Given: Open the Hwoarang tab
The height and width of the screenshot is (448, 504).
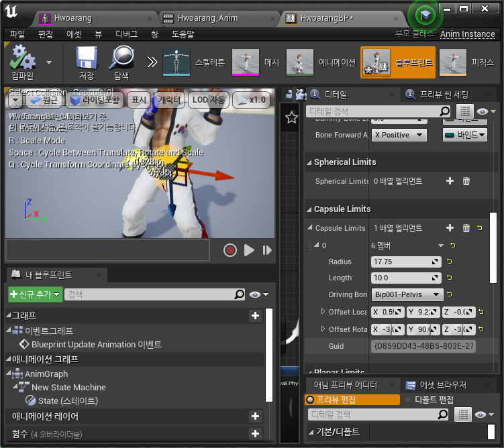Looking at the screenshot, I should [73, 18].
